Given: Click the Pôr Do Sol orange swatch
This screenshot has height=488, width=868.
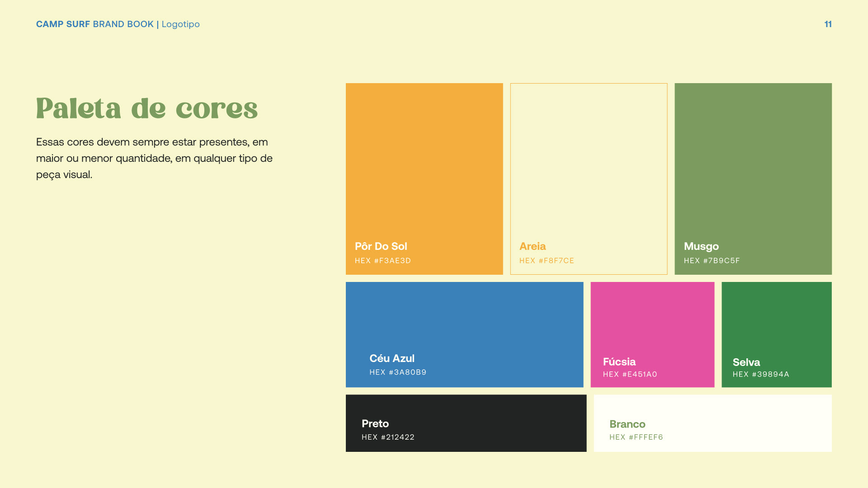Looking at the screenshot, I should 424,163.
